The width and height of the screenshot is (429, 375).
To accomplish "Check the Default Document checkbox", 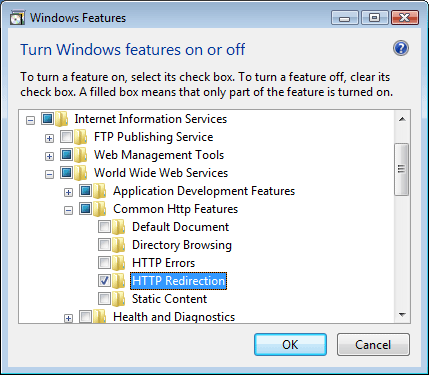I will [104, 226].
